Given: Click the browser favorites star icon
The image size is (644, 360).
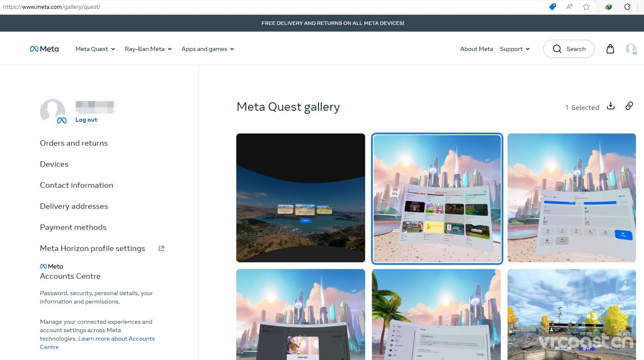Looking at the screenshot, I should (x=586, y=7).
